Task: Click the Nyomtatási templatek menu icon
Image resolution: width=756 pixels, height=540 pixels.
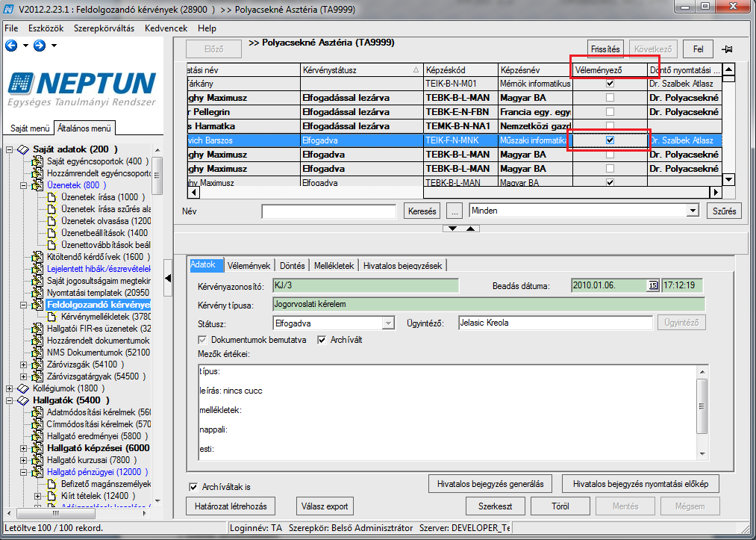Action: point(37,293)
